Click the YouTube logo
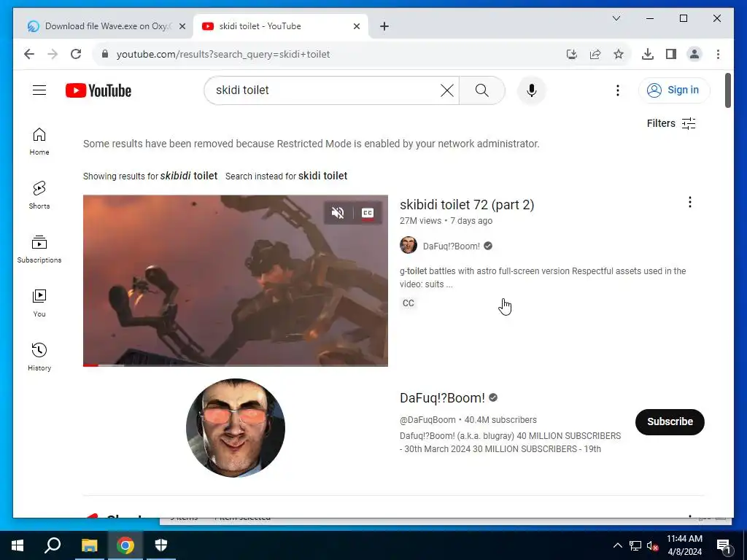 pos(98,90)
